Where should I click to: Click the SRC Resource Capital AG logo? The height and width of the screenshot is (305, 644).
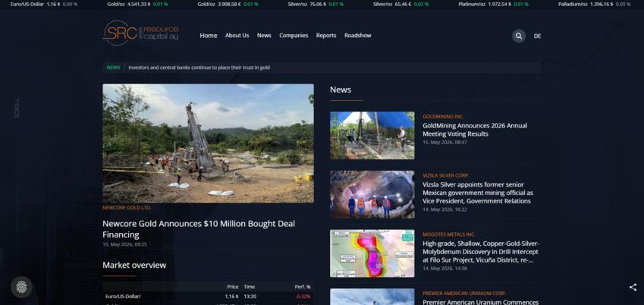[141, 33]
